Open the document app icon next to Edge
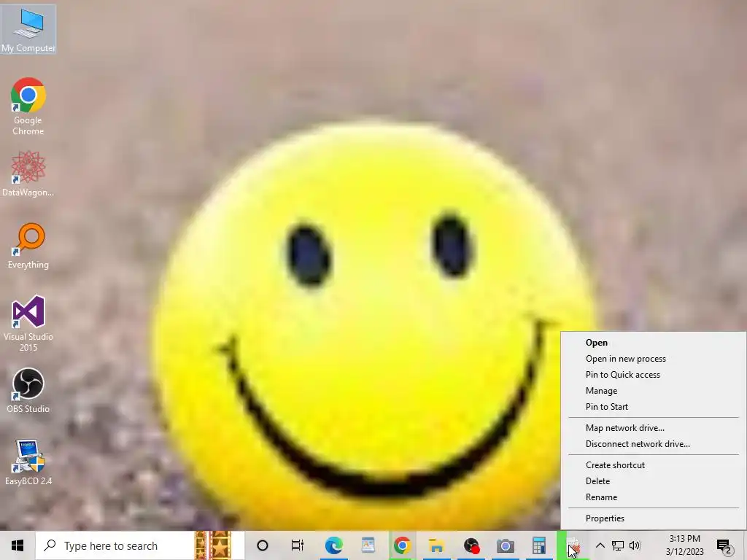The width and height of the screenshot is (747, 560). click(x=368, y=545)
